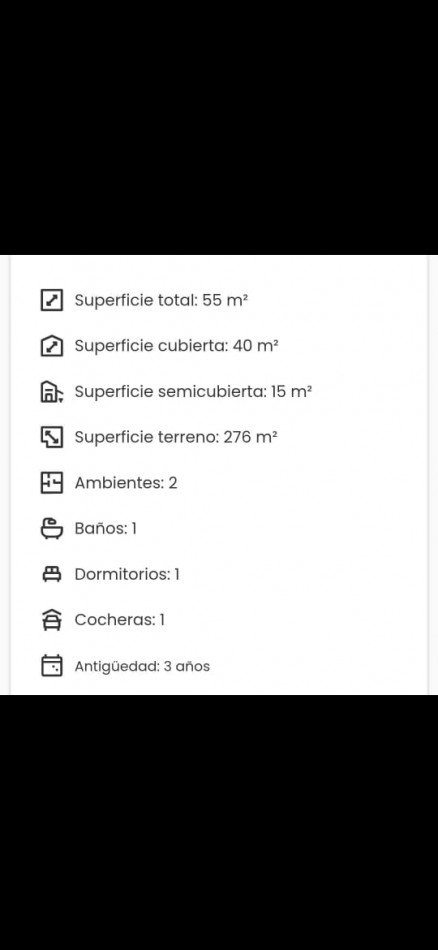Click the floor plan Ambientes icon

pyautogui.click(x=52, y=483)
